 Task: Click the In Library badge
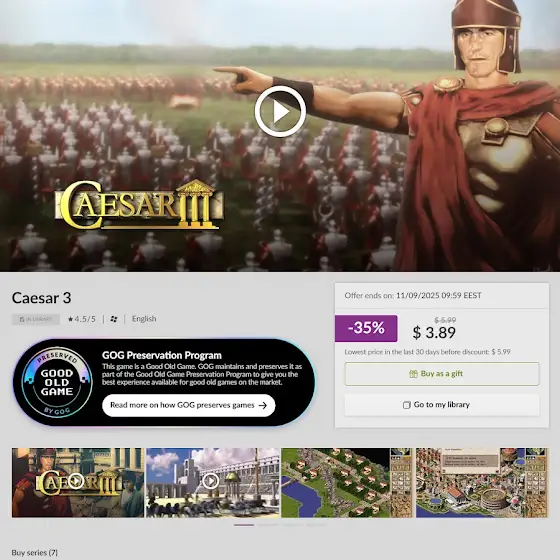click(36, 319)
